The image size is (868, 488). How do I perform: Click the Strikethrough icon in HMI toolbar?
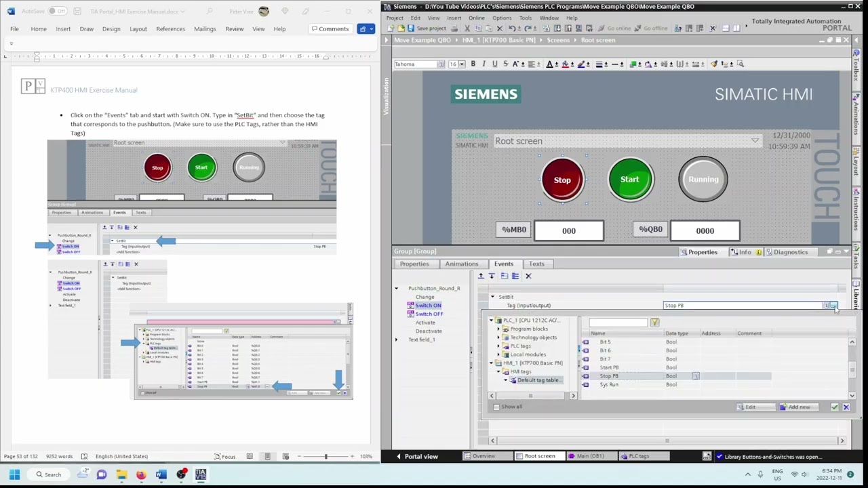[x=505, y=64]
